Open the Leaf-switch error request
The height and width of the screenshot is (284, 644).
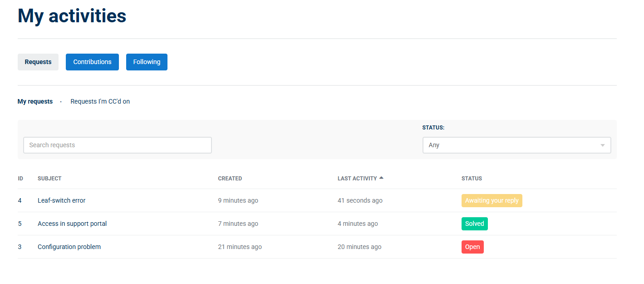tap(61, 200)
